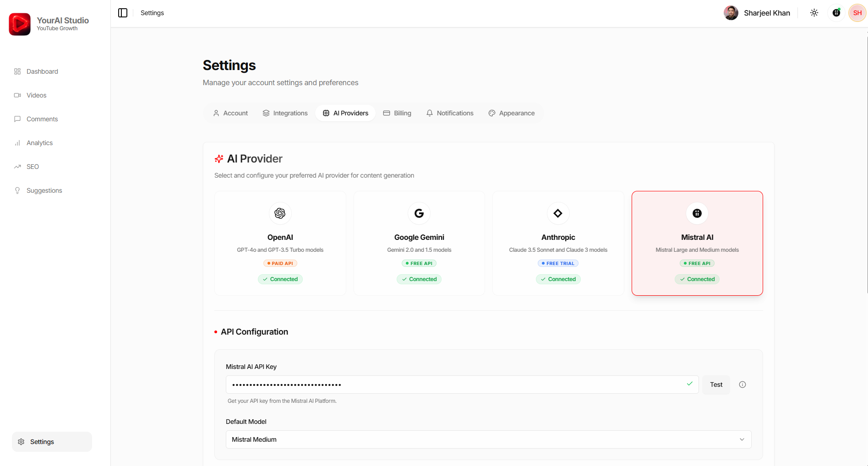868x466 pixels.
Task: Switch to the Billing tab
Action: pos(397,113)
